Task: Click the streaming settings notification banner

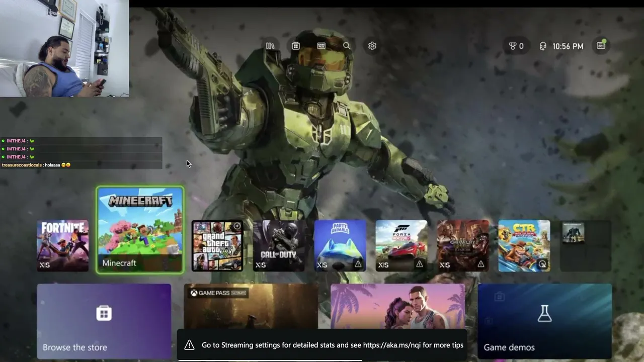Action: click(x=322, y=345)
